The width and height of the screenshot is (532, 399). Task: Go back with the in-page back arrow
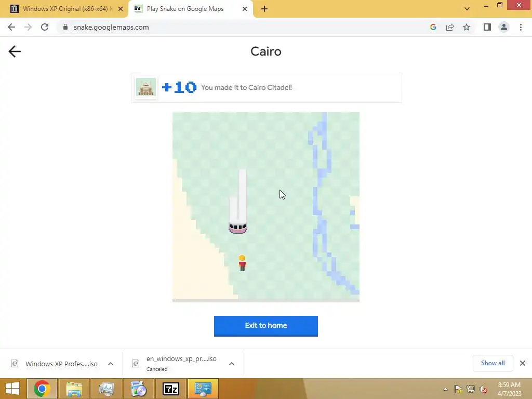pyautogui.click(x=15, y=51)
